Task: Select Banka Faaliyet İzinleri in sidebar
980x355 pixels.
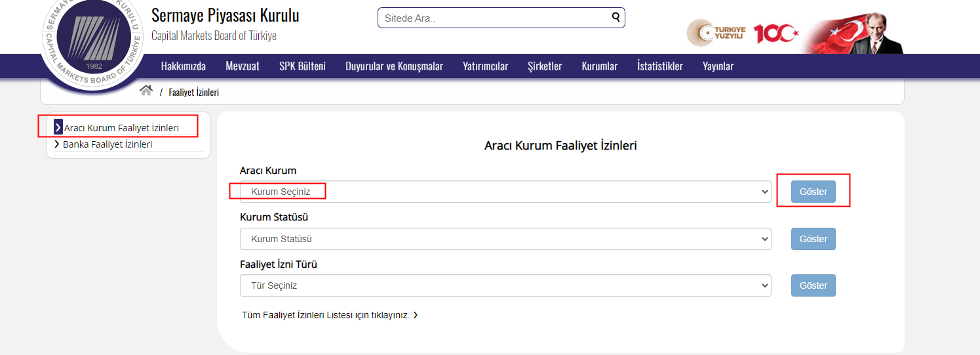Action: pyautogui.click(x=108, y=144)
